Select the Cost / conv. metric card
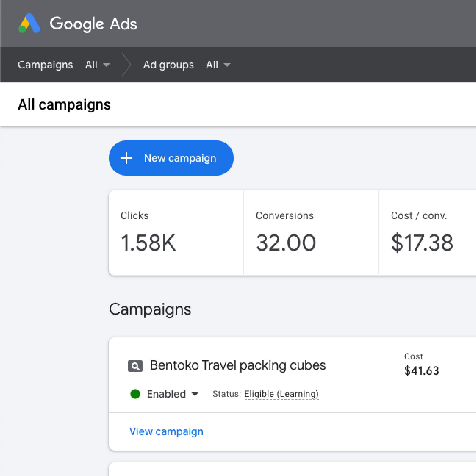The height and width of the screenshot is (476, 476). point(427,232)
